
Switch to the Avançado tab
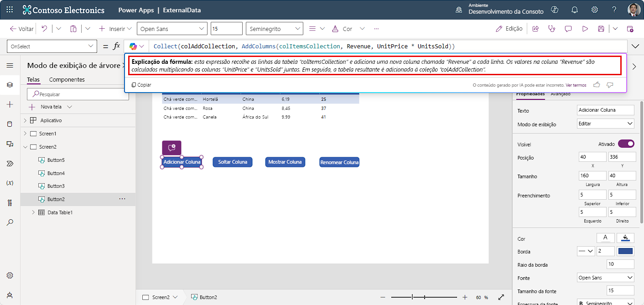pos(561,94)
